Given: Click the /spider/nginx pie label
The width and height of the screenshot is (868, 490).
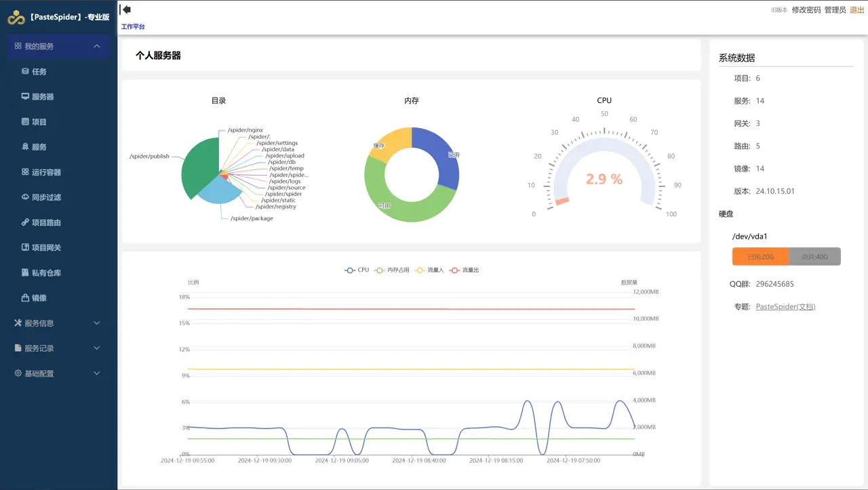Looking at the screenshot, I should pyautogui.click(x=245, y=129).
